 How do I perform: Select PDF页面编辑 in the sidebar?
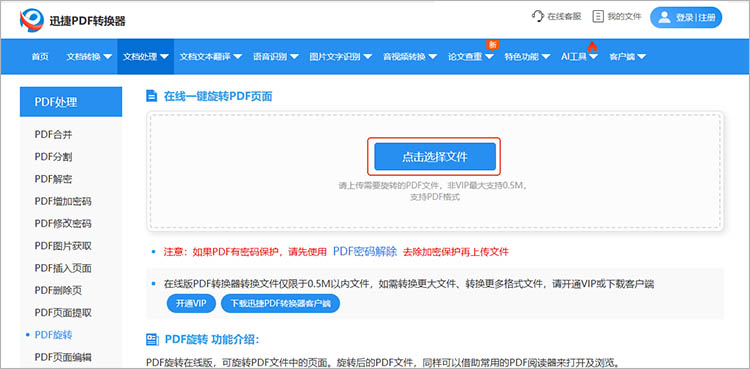pyautogui.click(x=63, y=357)
